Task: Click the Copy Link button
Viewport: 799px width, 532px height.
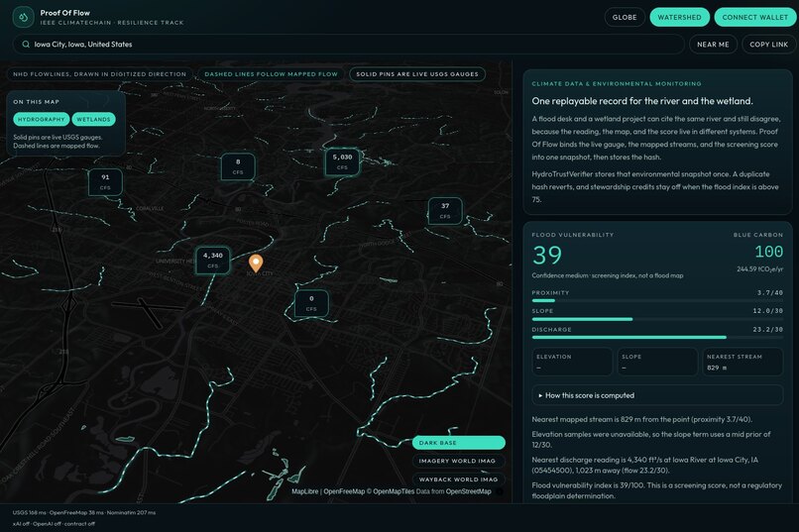Action: click(x=769, y=45)
